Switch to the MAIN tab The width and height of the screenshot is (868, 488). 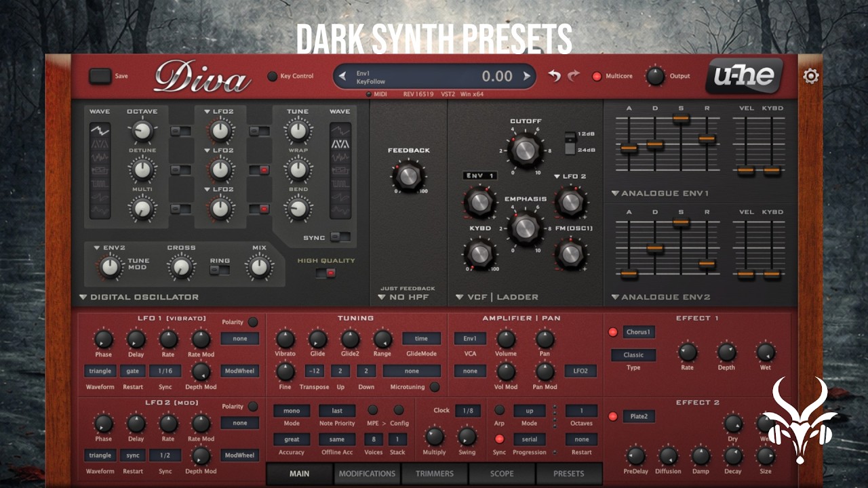300,474
